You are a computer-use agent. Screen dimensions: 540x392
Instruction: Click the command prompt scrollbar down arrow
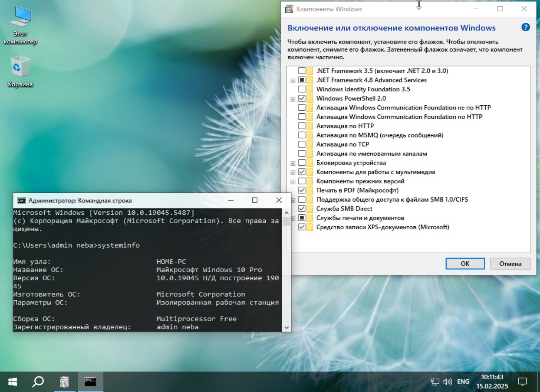[x=286, y=327]
